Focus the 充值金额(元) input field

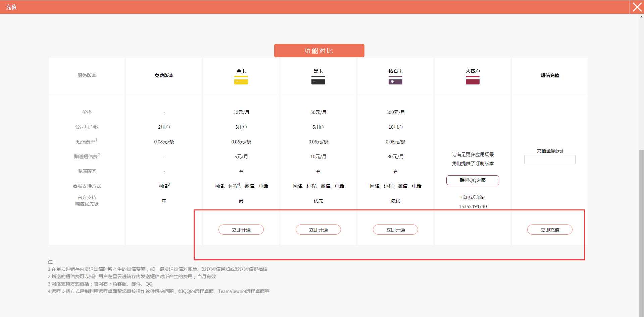[550, 160]
